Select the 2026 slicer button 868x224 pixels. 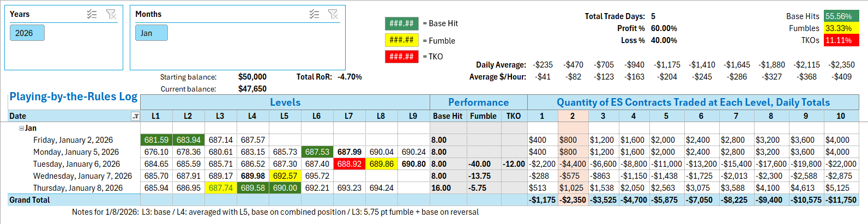[27, 33]
